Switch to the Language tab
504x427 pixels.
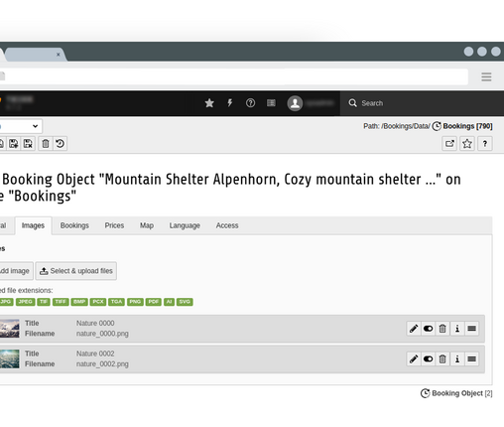pyautogui.click(x=185, y=225)
